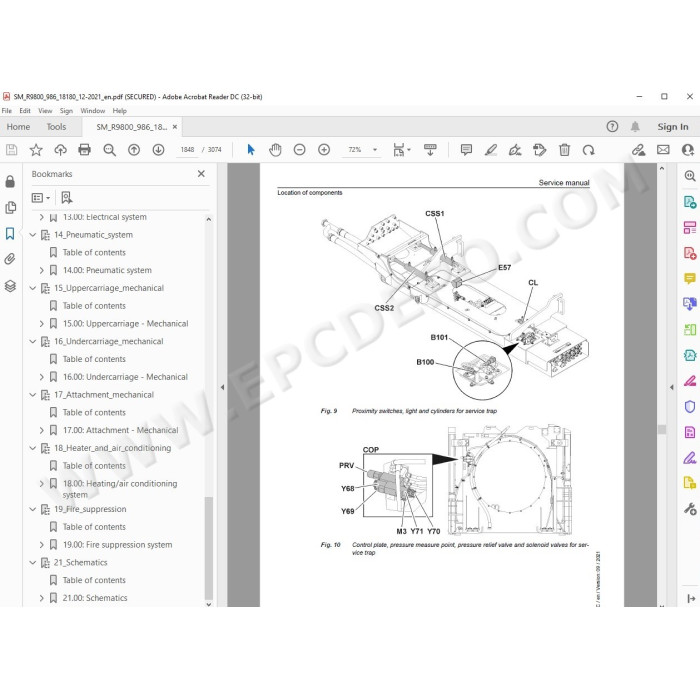Select 17.00: Attachment - Mechanical bookmark
This screenshot has height=700, width=700.
[121, 430]
